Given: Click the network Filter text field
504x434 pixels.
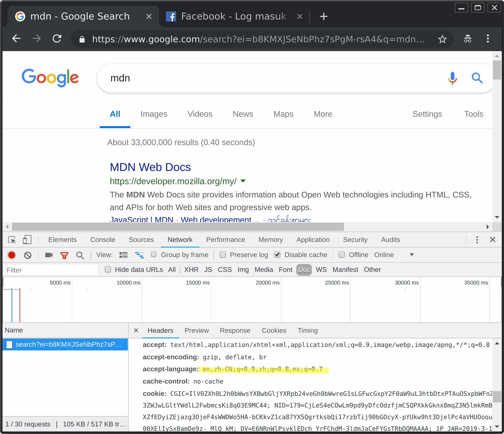Looking at the screenshot, I should [50, 270].
